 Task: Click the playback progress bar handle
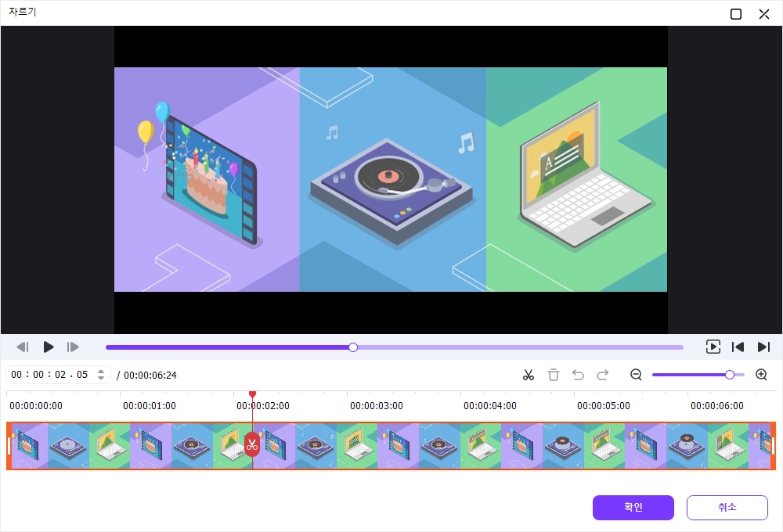[x=353, y=347]
